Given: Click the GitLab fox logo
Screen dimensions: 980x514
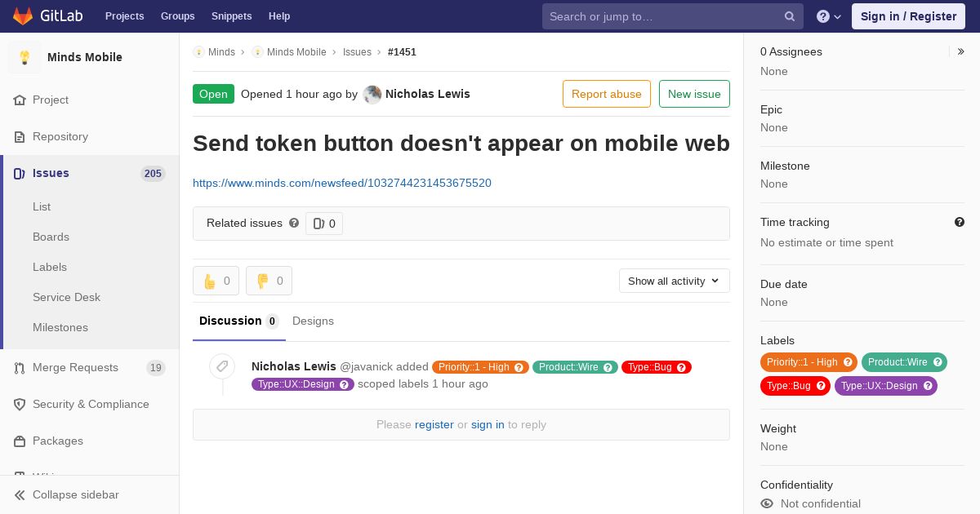Looking at the screenshot, I should pyautogui.click(x=23, y=16).
